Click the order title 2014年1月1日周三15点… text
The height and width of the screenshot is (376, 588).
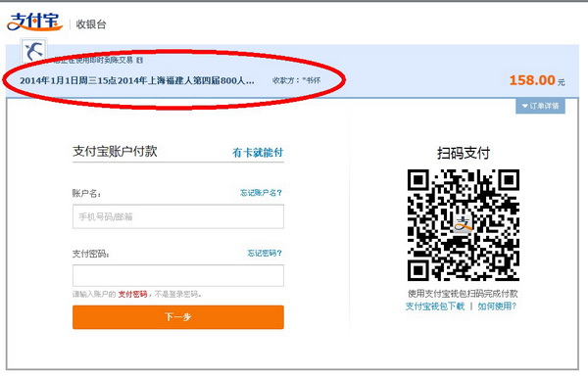click(x=137, y=80)
